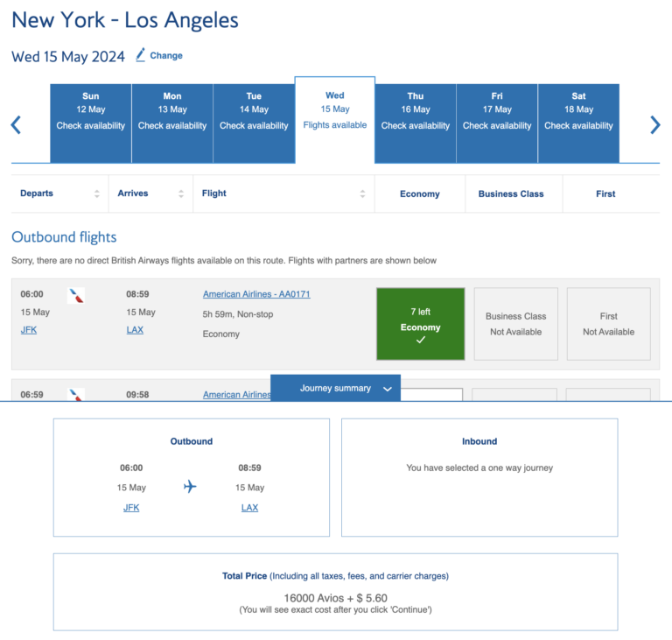Viewport: 672px width, 640px height.
Task: Click the Flight column header label
Action: pyautogui.click(x=213, y=193)
